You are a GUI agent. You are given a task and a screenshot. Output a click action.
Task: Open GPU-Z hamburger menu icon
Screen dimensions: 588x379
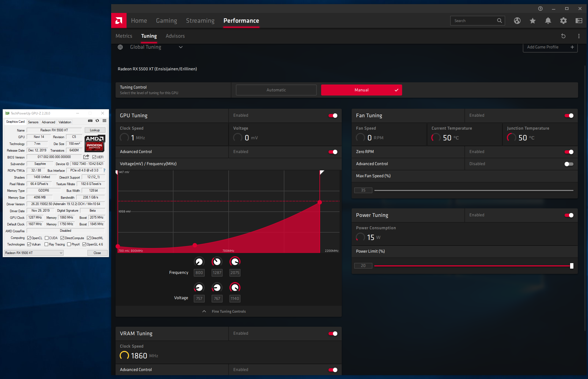tap(105, 121)
